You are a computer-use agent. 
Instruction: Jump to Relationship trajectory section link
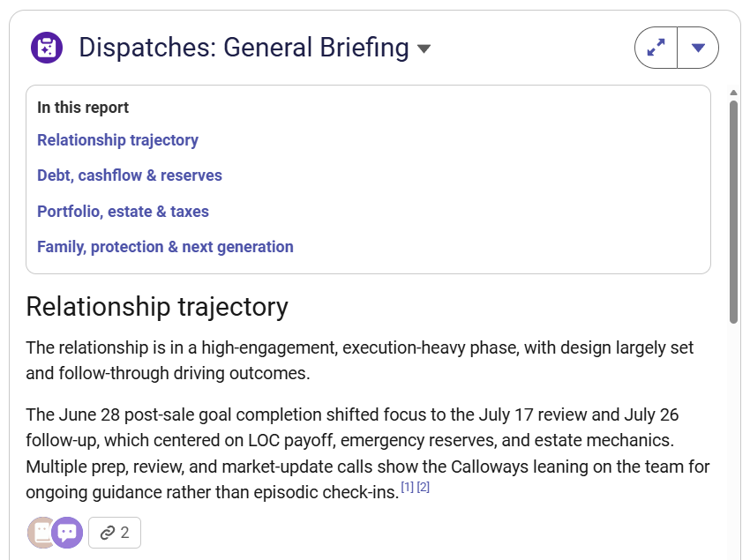[x=117, y=140]
